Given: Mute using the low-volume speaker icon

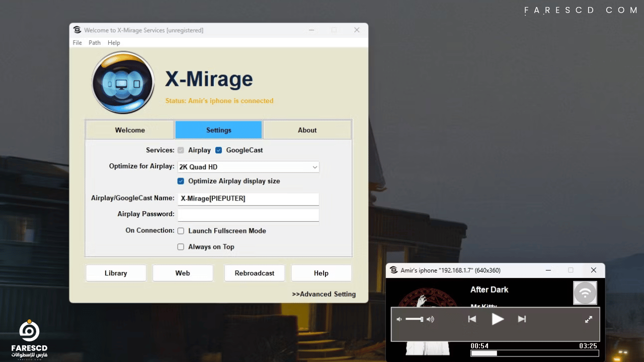Looking at the screenshot, I should point(399,319).
